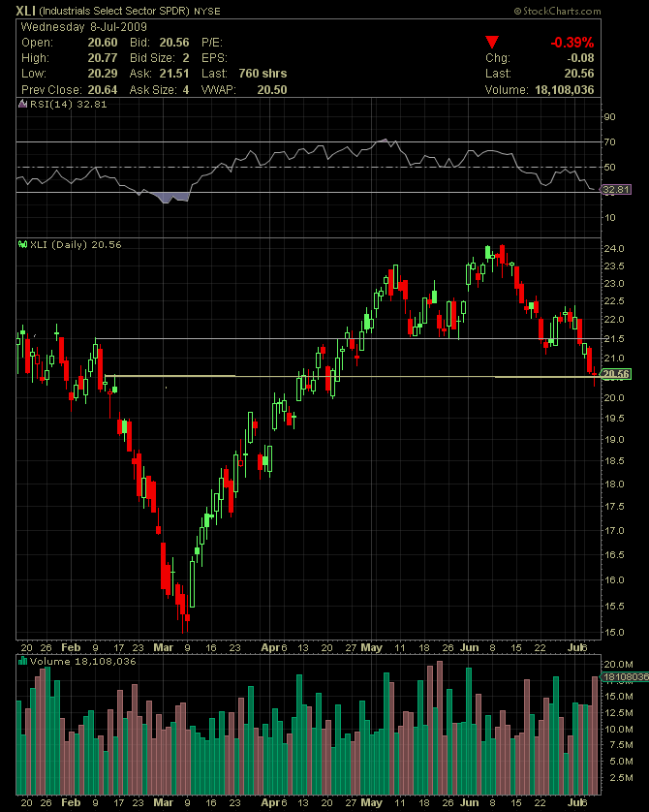Click the 23.5 price axis label
Viewport: 649px width, 812px height.
point(614,266)
